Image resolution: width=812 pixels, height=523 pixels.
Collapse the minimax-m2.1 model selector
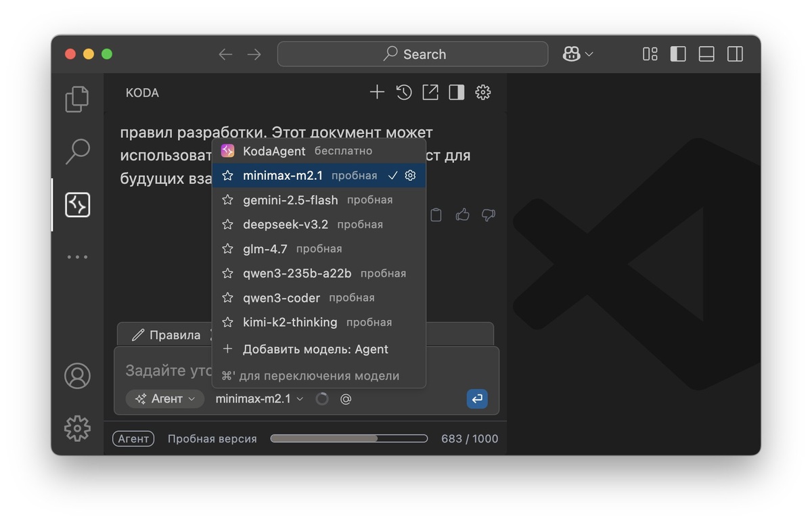coord(260,399)
